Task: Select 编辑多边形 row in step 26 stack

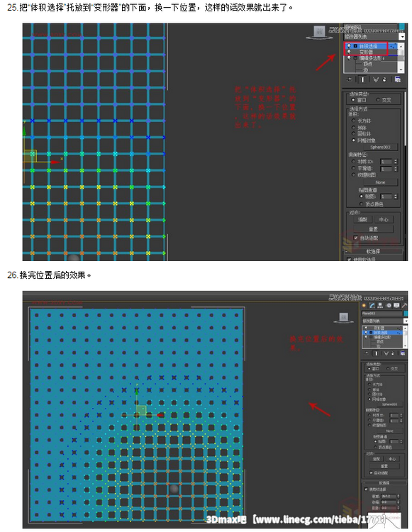Action: pos(382,337)
